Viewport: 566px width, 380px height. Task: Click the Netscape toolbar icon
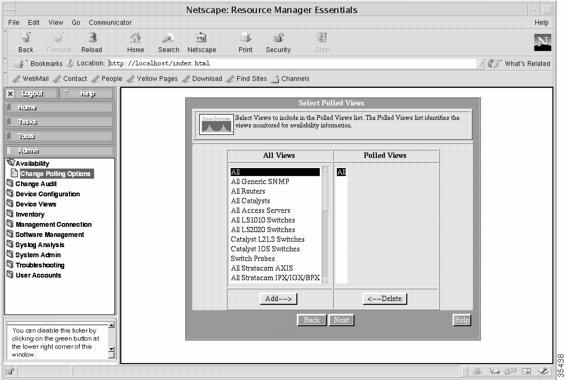[x=201, y=42]
